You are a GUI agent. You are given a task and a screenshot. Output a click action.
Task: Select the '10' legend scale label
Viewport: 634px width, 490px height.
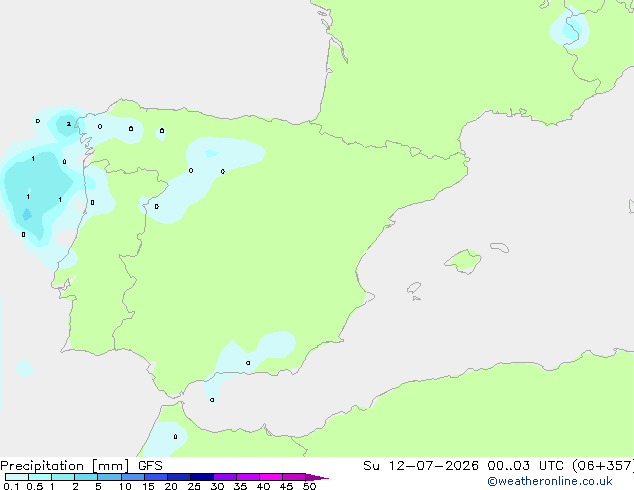(x=125, y=486)
